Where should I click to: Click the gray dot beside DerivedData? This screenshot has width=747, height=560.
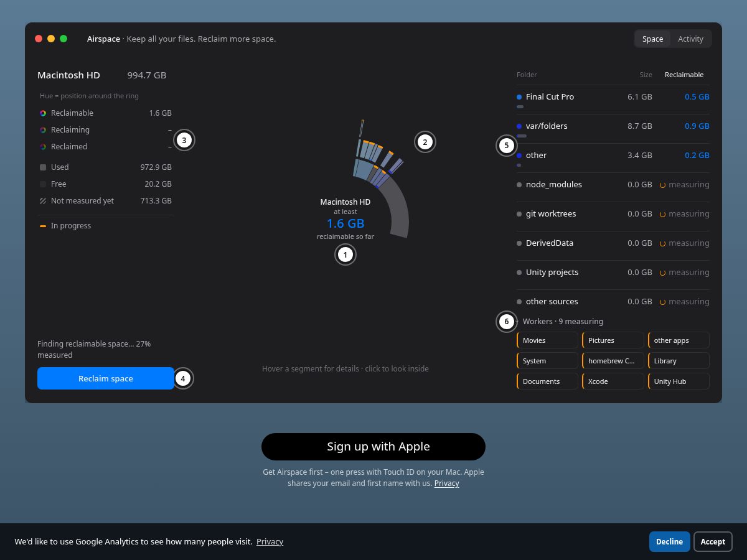pos(519,243)
